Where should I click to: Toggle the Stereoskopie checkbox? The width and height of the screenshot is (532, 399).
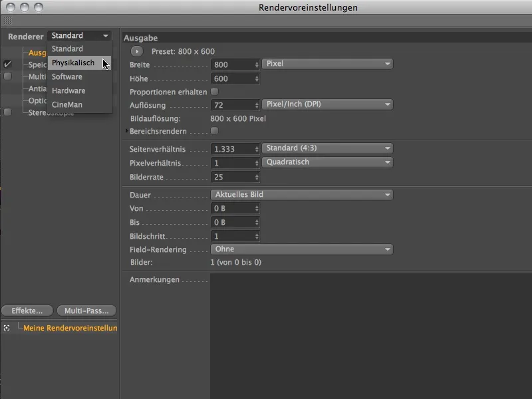(7, 112)
